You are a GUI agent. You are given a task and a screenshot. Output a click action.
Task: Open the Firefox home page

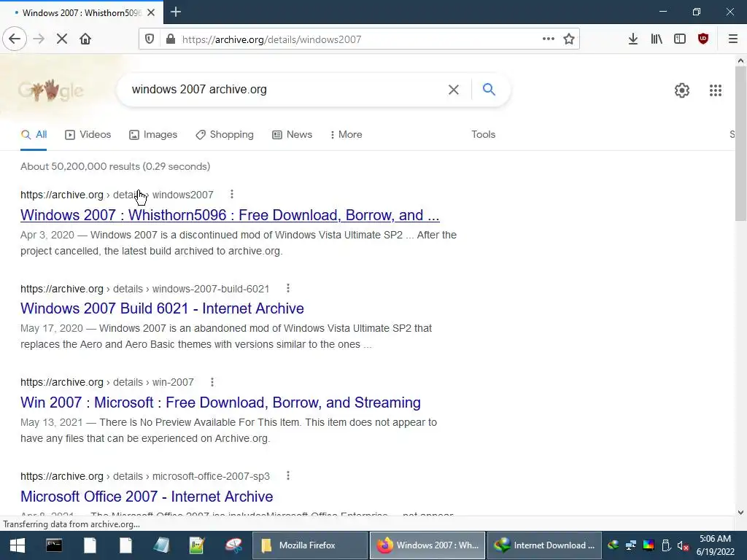85,39
